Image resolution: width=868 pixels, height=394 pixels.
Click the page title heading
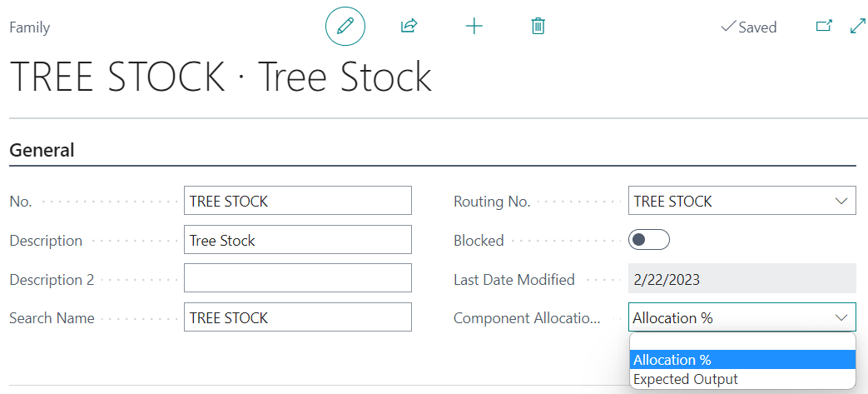pos(221,76)
